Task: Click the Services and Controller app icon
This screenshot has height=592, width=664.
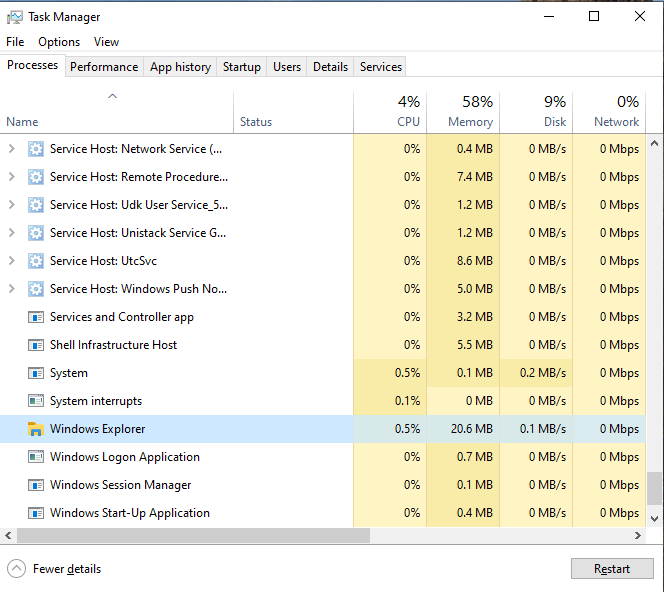Action: click(x=36, y=317)
